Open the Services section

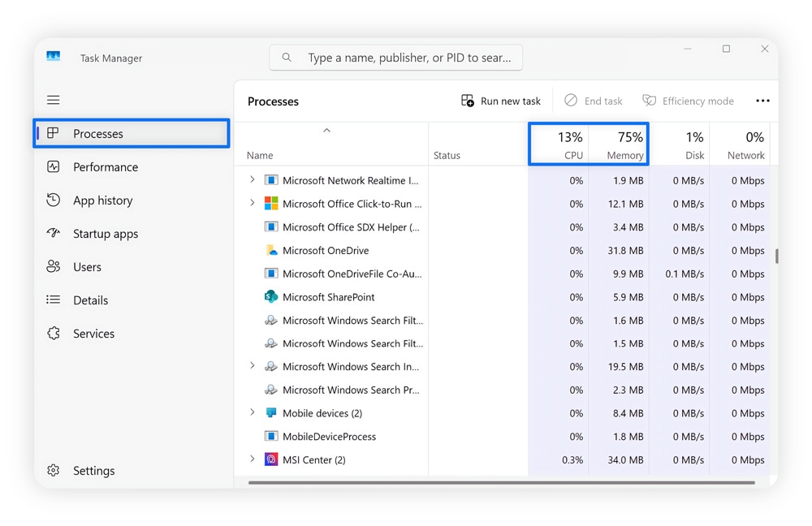coord(93,333)
